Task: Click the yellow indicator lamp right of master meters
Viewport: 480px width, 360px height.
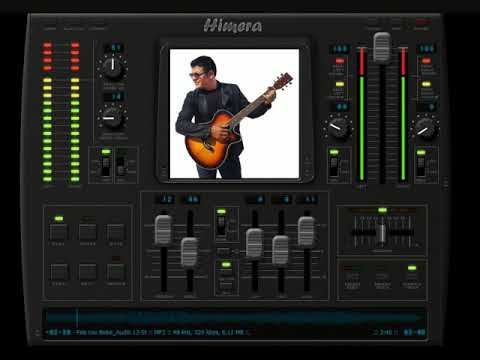Action: [426, 84]
